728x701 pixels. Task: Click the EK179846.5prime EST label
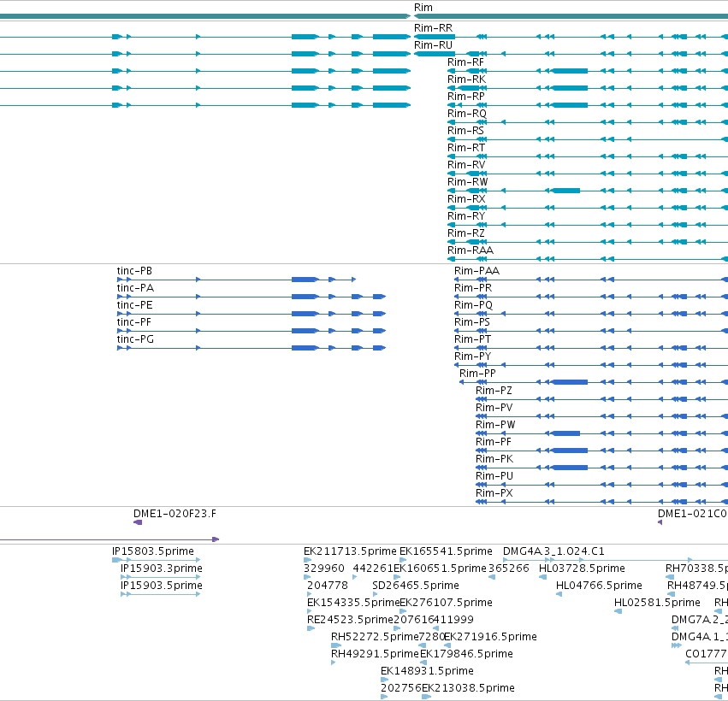click(466, 654)
